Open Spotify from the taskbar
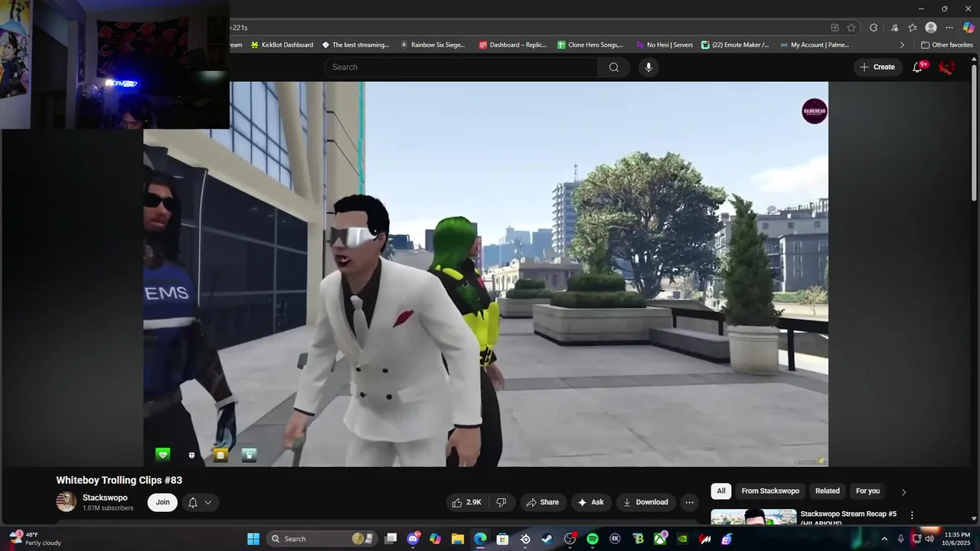 592,539
